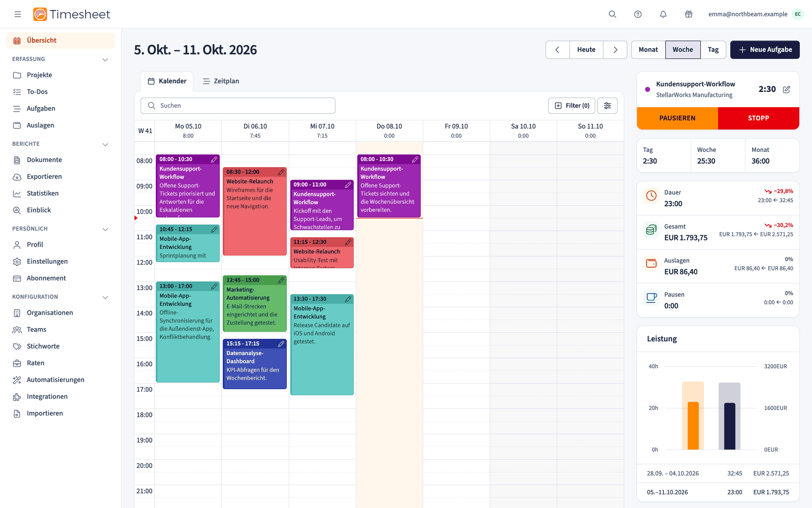This screenshot has width=812, height=508.
Task: Go to previous week arrow
Action: [558, 50]
